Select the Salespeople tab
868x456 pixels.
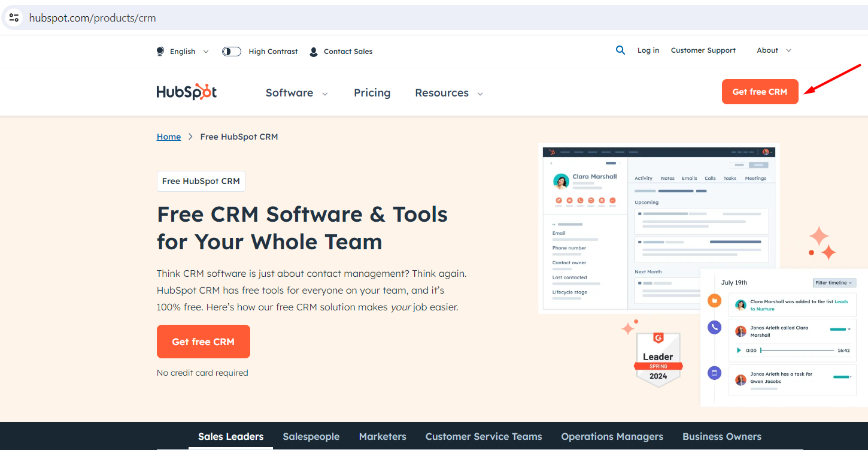click(x=311, y=436)
